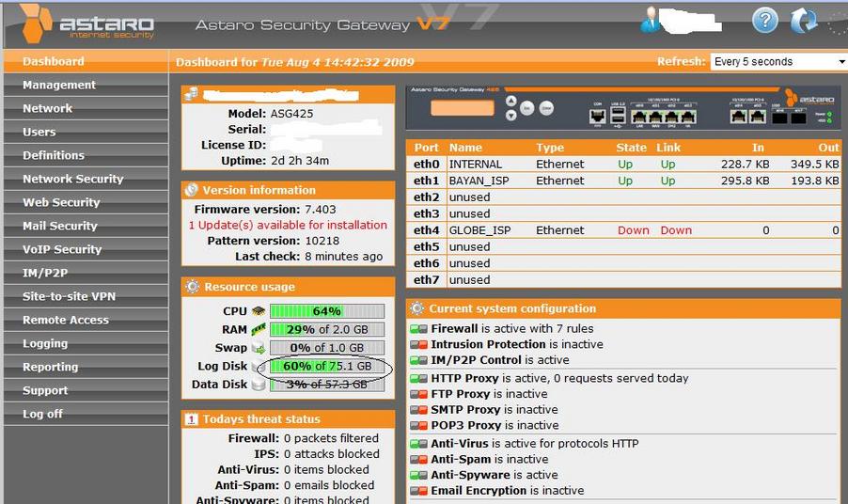Open the Support menu
The height and width of the screenshot is (504, 848).
(86, 390)
